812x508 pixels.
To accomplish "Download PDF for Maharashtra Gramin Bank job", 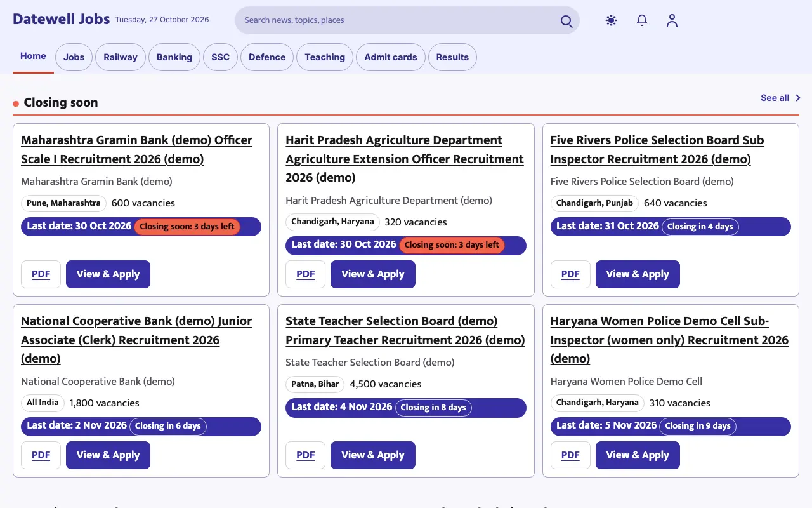I will [41, 274].
